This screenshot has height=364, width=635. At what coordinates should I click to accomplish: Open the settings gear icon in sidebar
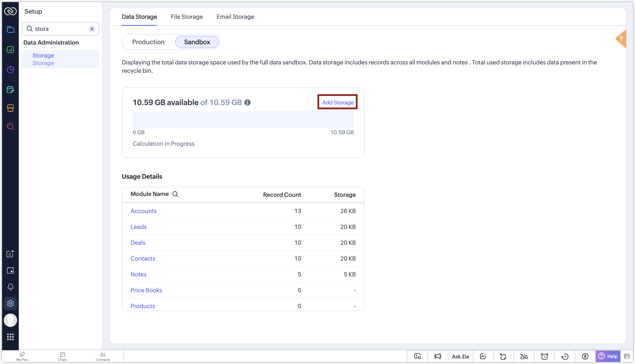click(x=10, y=303)
